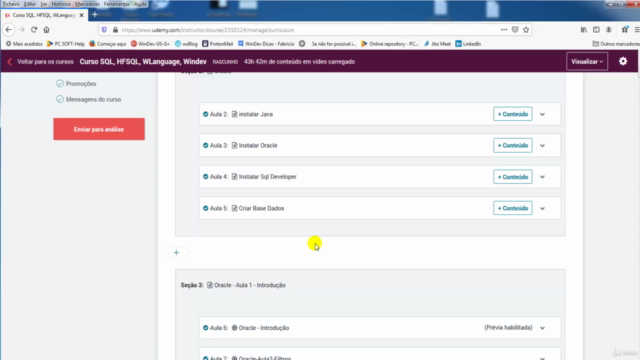Open page actions three-dots menu
The height and width of the screenshot is (360, 640).
point(504,29)
